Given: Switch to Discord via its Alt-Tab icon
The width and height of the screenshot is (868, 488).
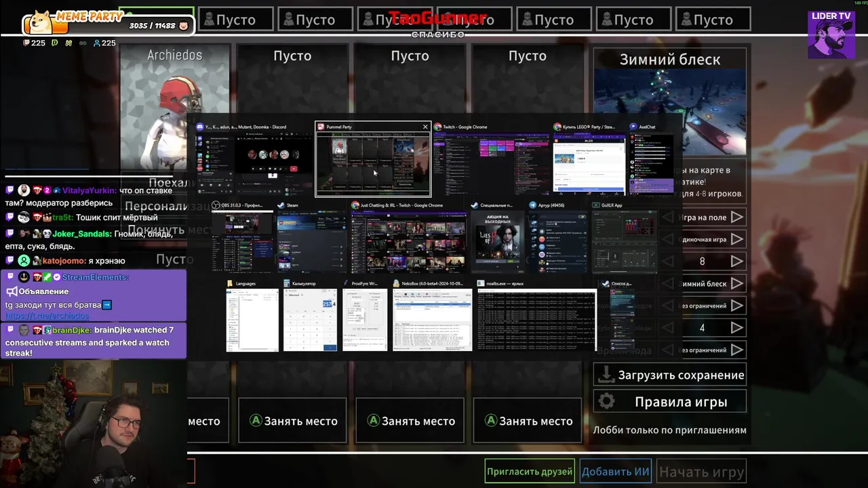Looking at the screenshot, I should coord(200,127).
